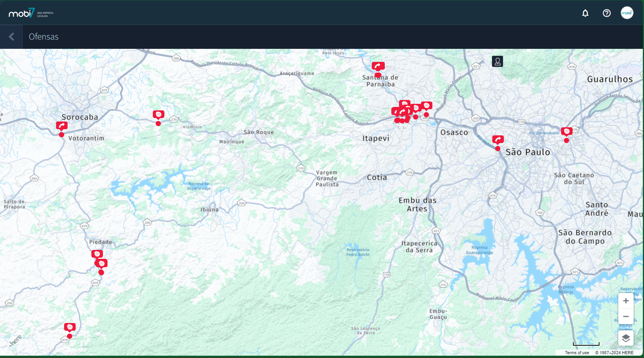Click the offense marker east of Rio Tamanduateí

point(566,132)
